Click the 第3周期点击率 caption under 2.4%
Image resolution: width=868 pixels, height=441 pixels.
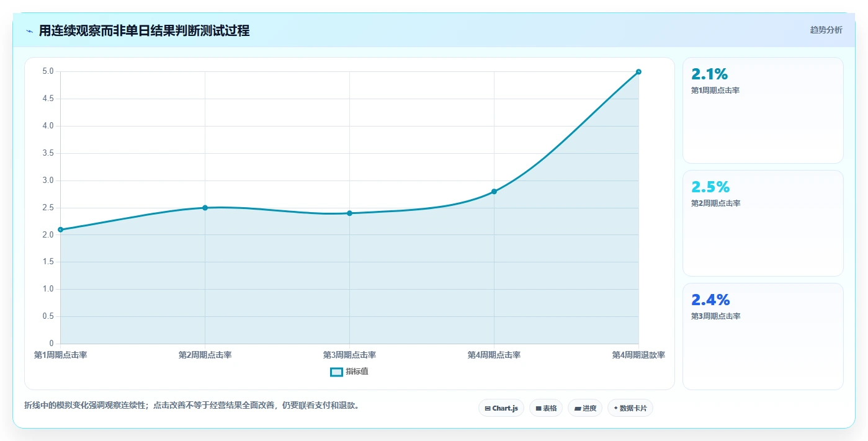(715, 316)
